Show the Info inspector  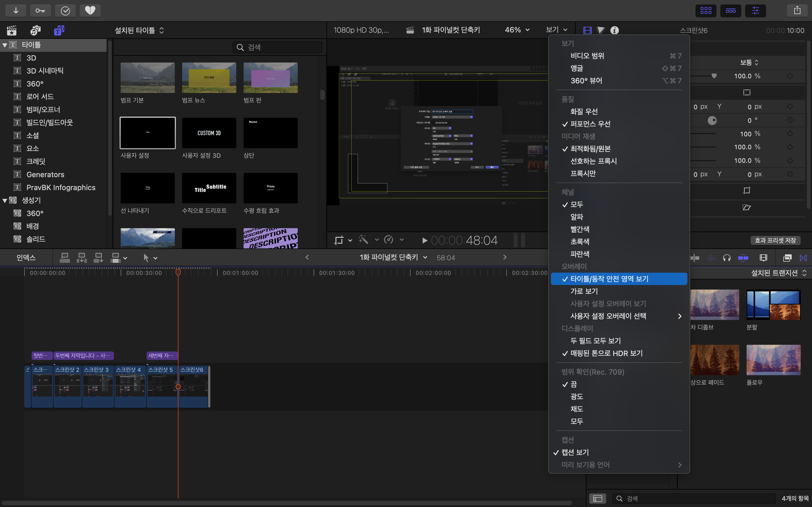(x=614, y=30)
